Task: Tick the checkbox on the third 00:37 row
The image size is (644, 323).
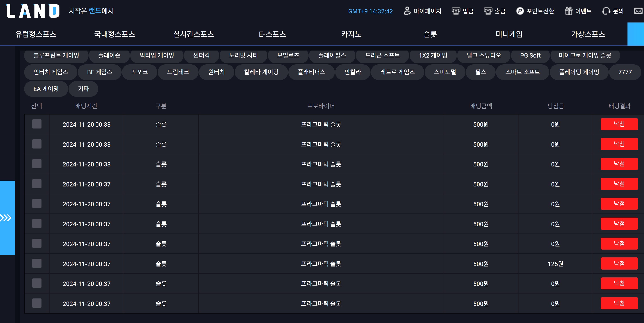Action: [x=37, y=224]
